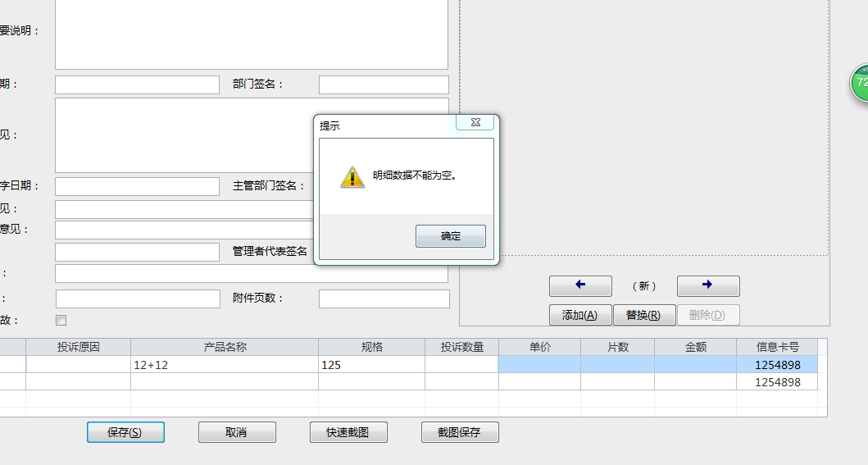Image resolution: width=868 pixels, height=465 pixels.
Task: Click the 替换(R) button
Action: point(643,315)
